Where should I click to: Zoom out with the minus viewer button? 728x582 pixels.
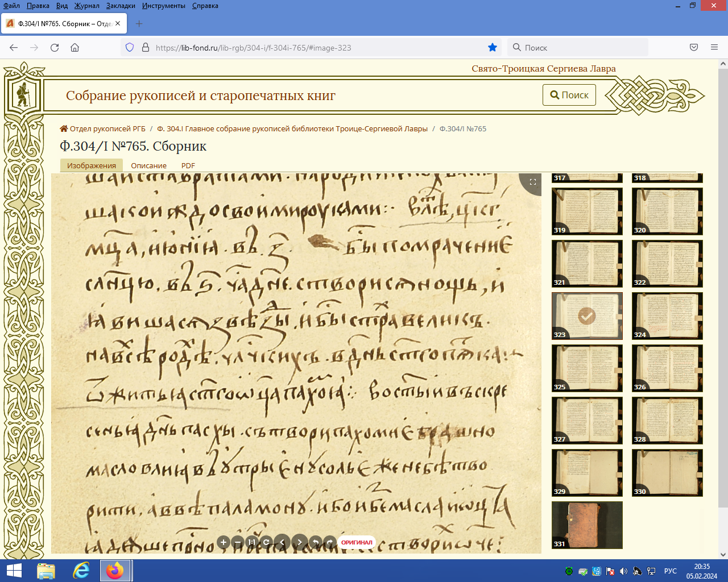coord(238,542)
